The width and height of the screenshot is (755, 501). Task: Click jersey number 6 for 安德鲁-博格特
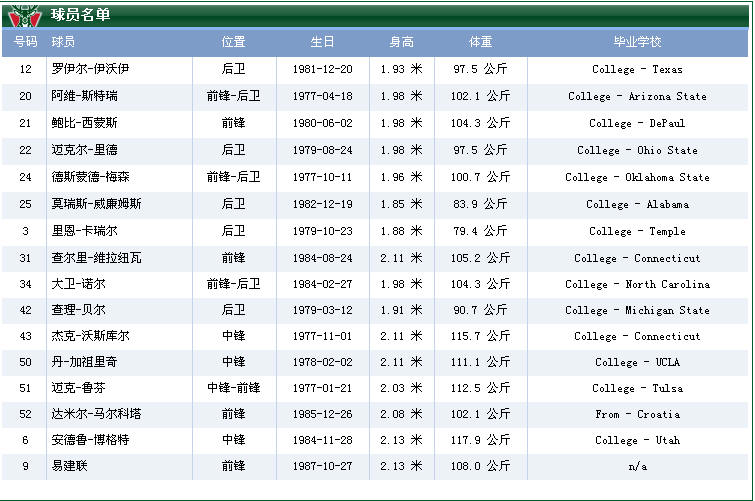coord(26,440)
